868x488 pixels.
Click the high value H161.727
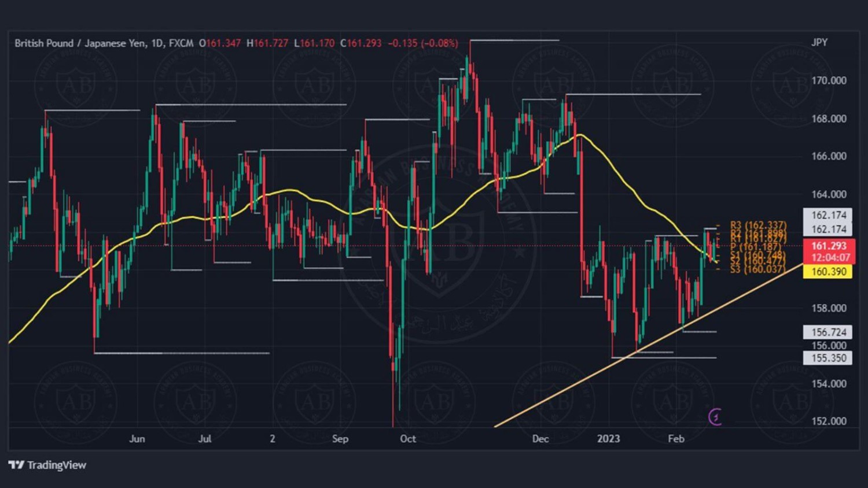click(x=267, y=43)
